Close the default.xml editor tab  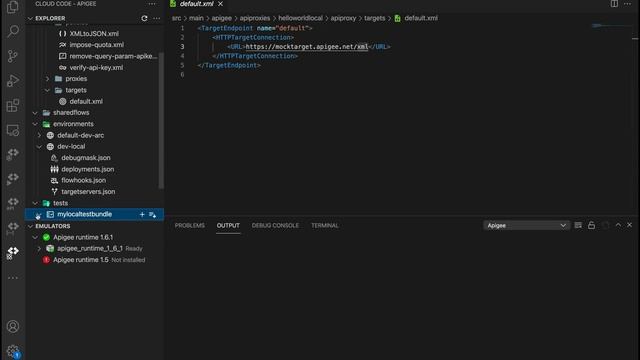(x=220, y=4)
